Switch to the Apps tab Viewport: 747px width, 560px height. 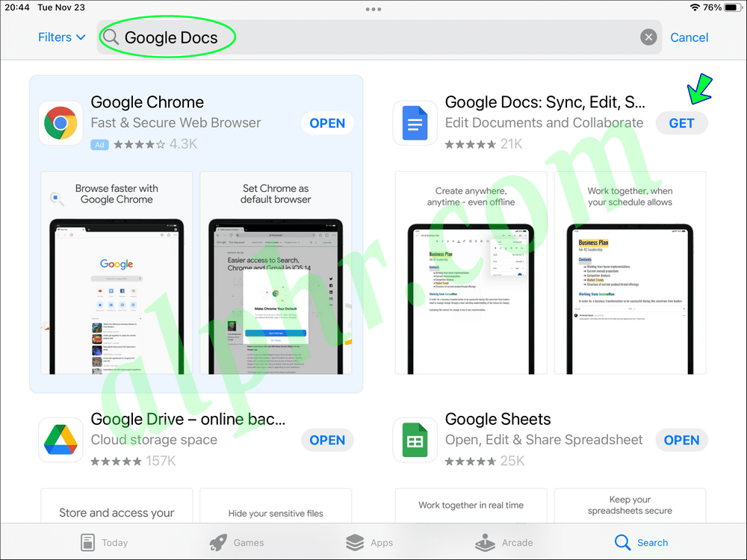click(371, 542)
